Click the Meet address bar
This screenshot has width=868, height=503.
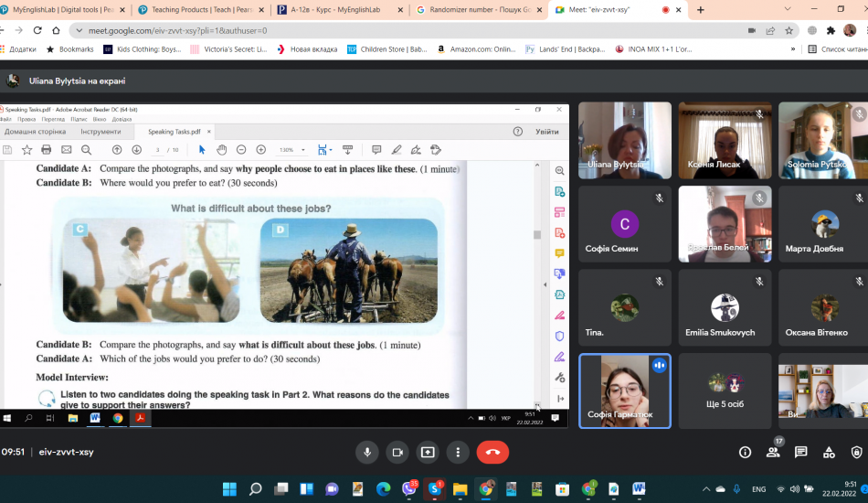click(365, 30)
